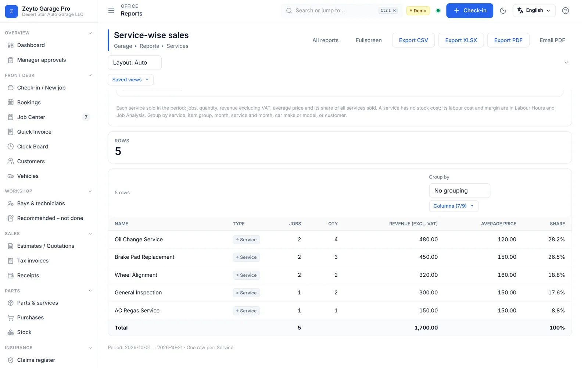
Task: Click the Receipts icon
Action: (11, 275)
